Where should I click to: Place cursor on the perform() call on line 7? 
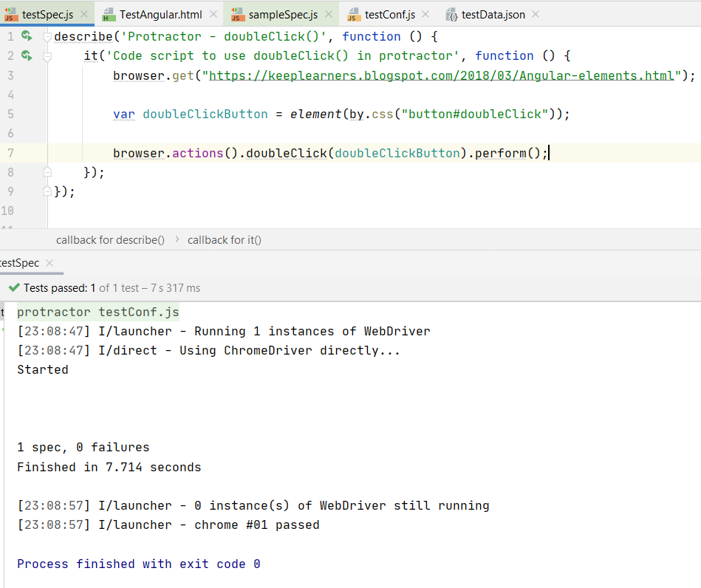(508, 153)
